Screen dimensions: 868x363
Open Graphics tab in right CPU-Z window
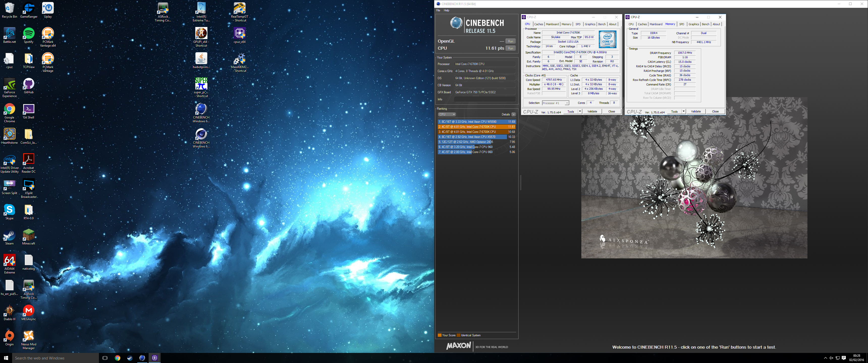click(693, 24)
